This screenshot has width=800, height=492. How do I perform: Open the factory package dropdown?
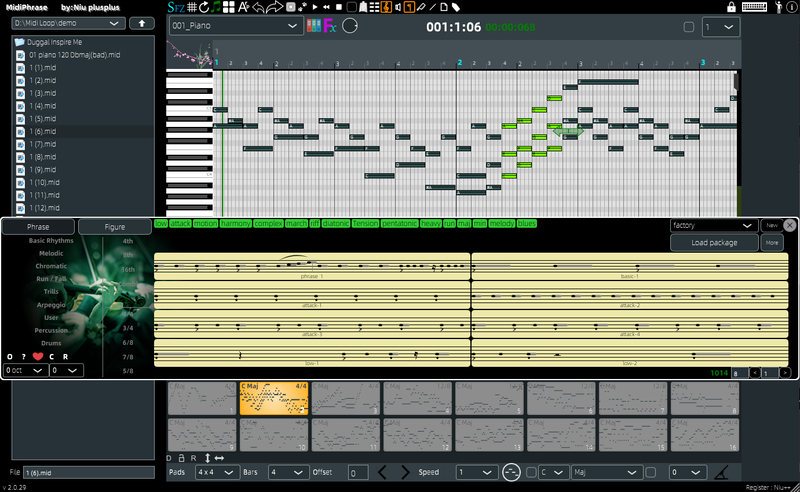[714, 226]
